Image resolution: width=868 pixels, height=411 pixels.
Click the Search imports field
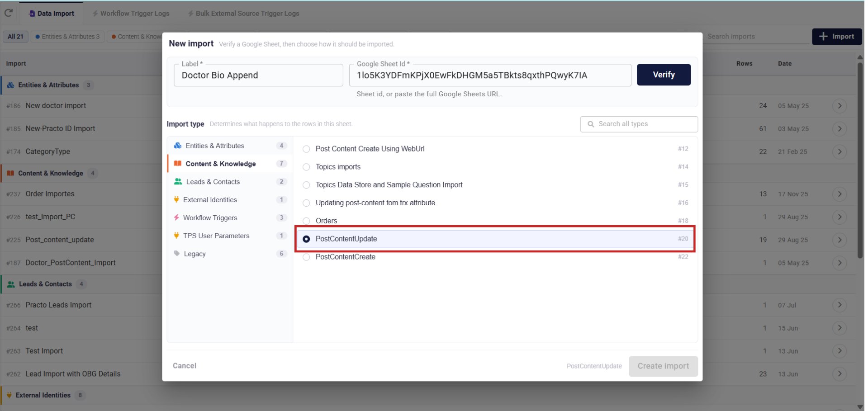(x=756, y=37)
